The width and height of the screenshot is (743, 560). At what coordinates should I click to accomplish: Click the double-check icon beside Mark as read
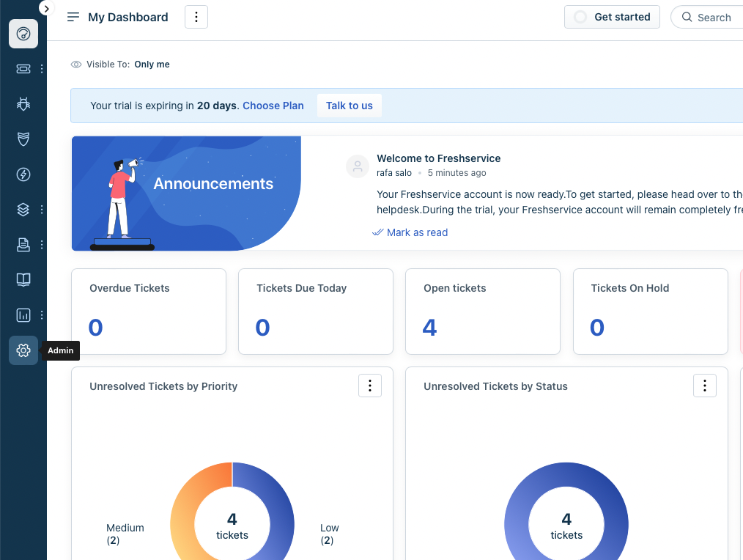point(377,232)
